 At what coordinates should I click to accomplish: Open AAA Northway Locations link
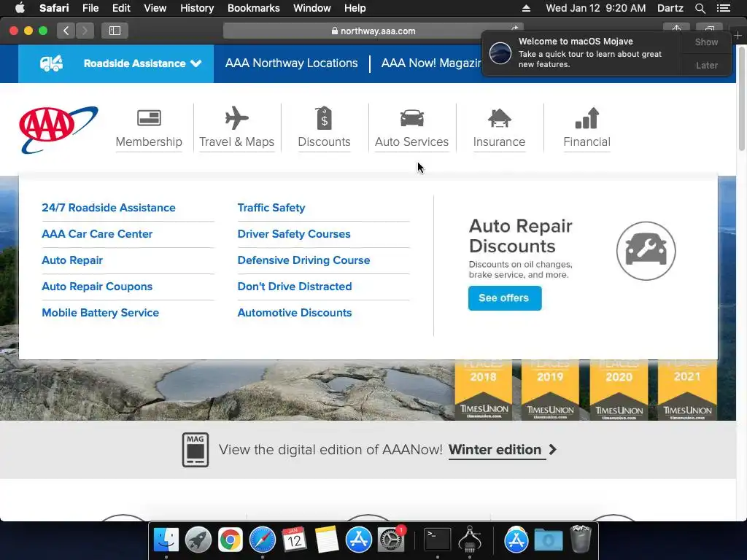tap(291, 63)
